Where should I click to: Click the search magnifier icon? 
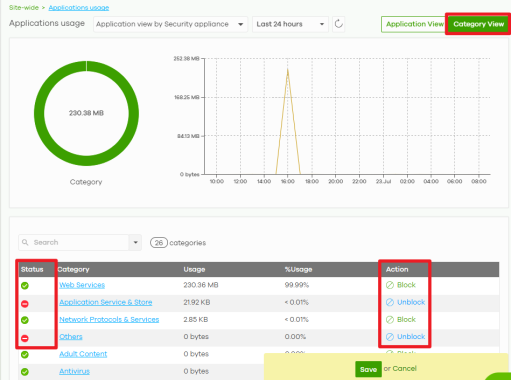point(25,242)
